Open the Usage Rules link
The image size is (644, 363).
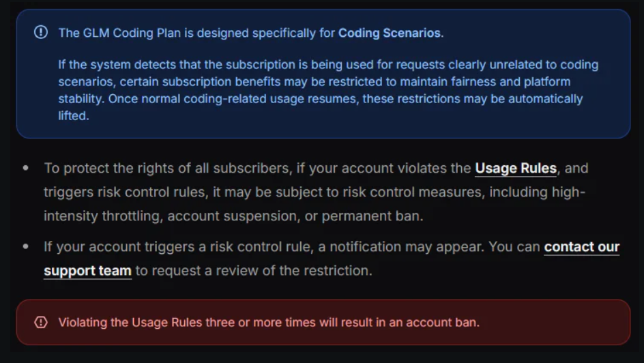516,169
